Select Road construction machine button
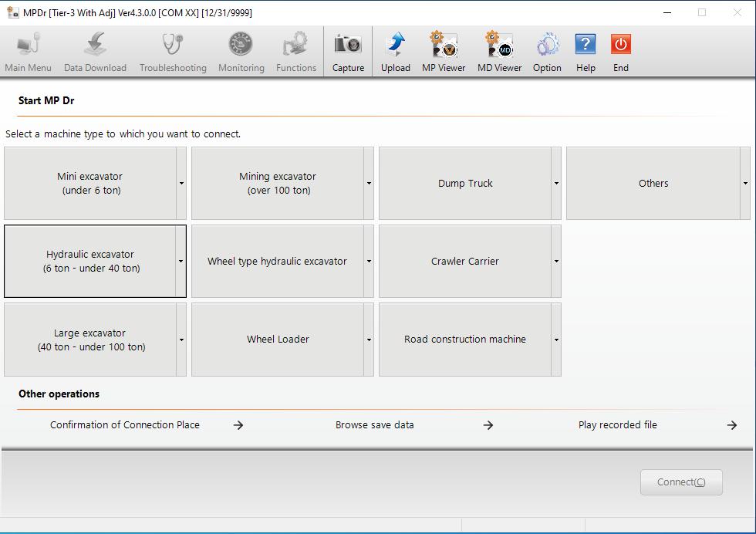Image resolution: width=756 pixels, height=534 pixels. [x=464, y=340]
